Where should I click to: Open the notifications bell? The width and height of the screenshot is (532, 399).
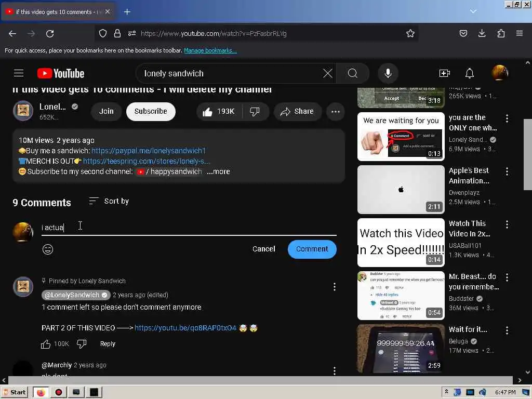click(x=469, y=73)
